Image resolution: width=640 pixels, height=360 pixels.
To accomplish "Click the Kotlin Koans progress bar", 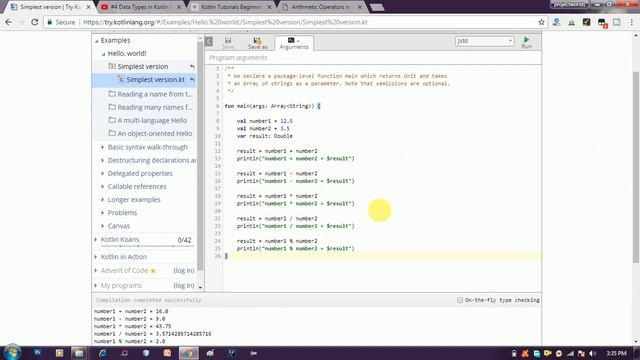I will [x=146, y=246].
